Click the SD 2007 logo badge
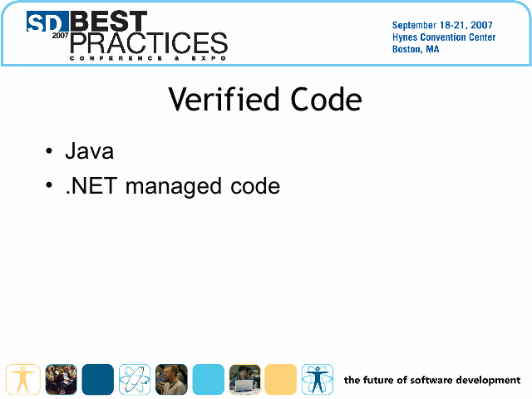The height and width of the screenshot is (399, 532). point(47,24)
